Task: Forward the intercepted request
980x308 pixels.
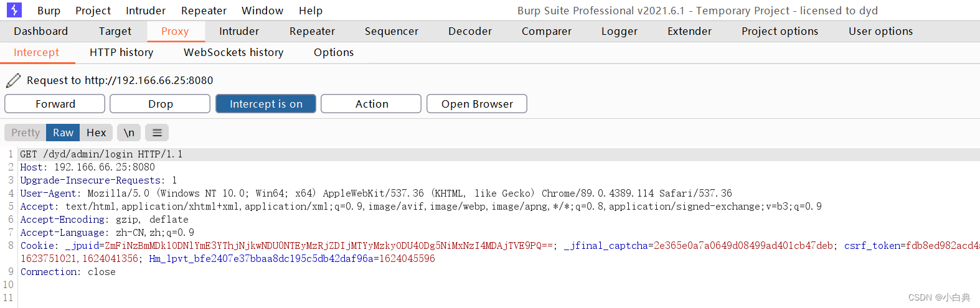Action: (x=55, y=104)
